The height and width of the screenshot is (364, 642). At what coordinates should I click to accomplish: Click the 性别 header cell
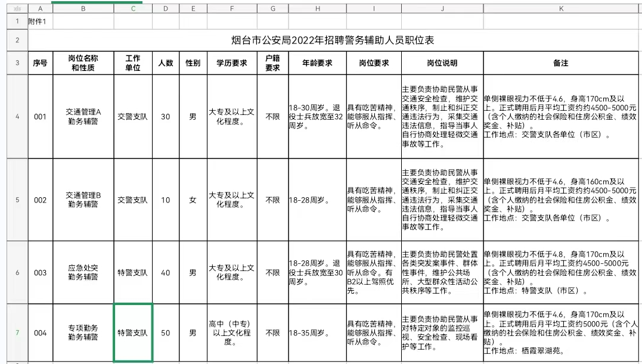[193, 63]
